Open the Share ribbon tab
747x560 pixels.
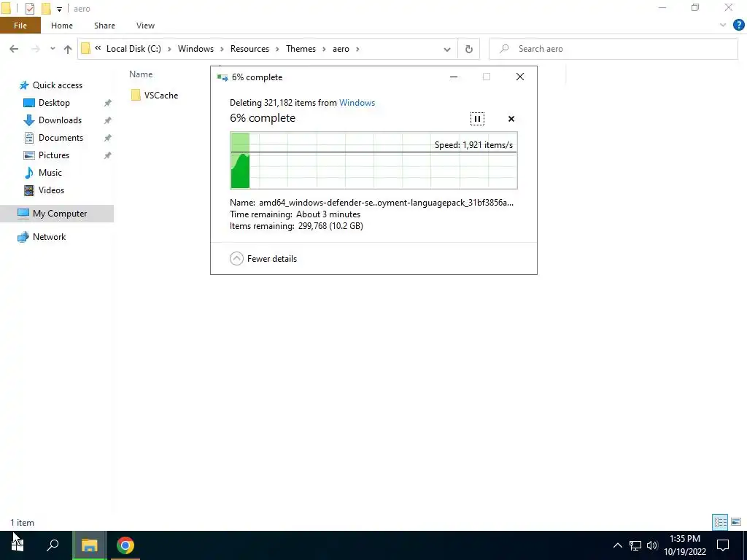tap(104, 26)
